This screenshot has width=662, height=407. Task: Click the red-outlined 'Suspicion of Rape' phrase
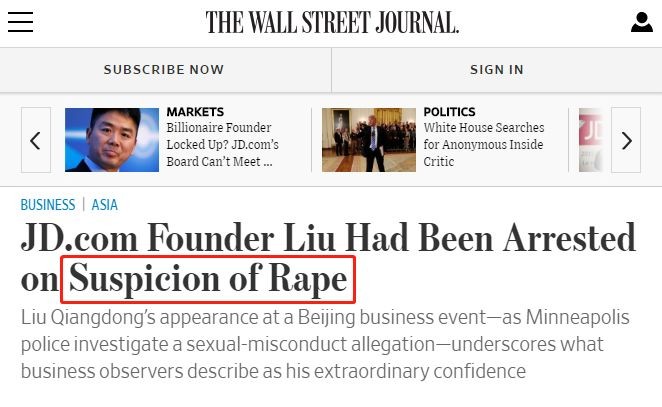click(x=208, y=281)
